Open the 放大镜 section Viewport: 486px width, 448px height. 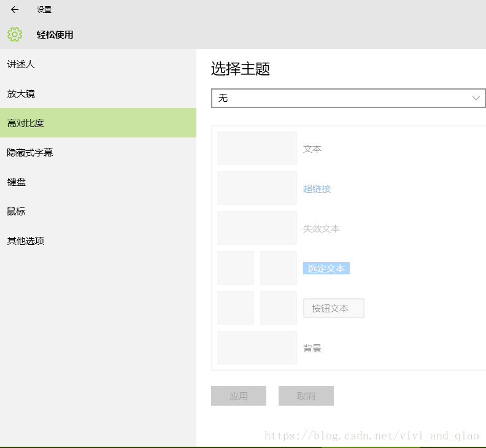pyautogui.click(x=98, y=94)
